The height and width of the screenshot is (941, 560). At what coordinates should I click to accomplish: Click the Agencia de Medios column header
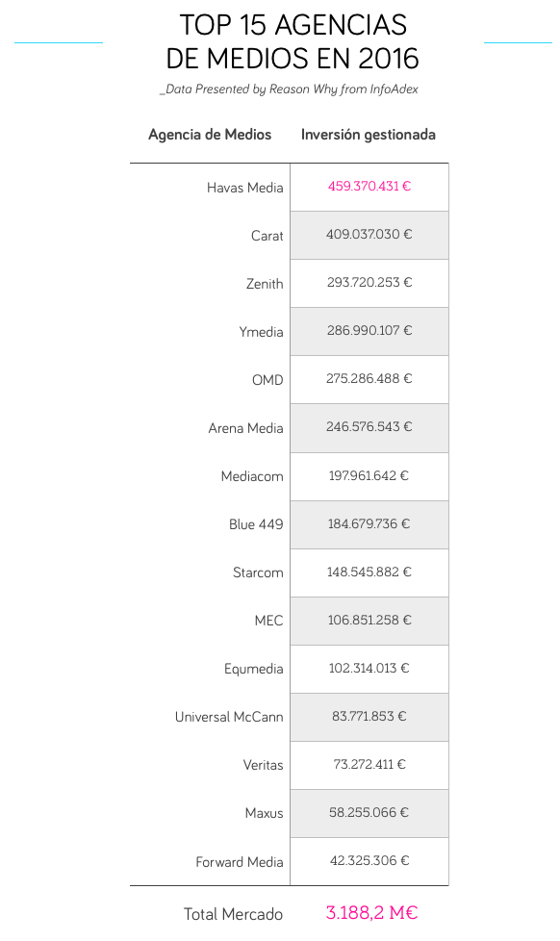coord(210,135)
